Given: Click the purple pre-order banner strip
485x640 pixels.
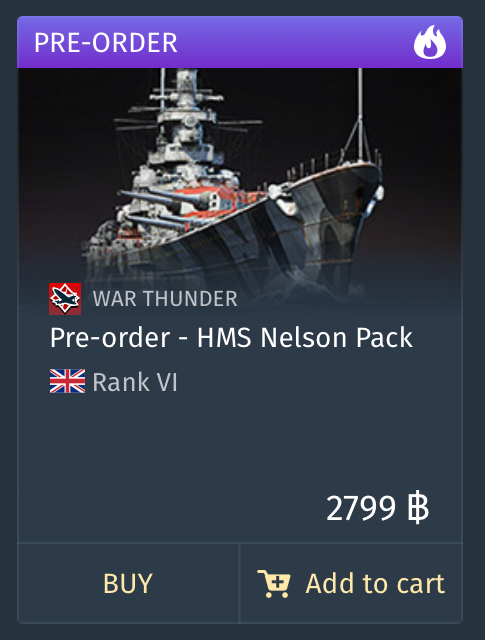Looking at the screenshot, I should (240, 42).
